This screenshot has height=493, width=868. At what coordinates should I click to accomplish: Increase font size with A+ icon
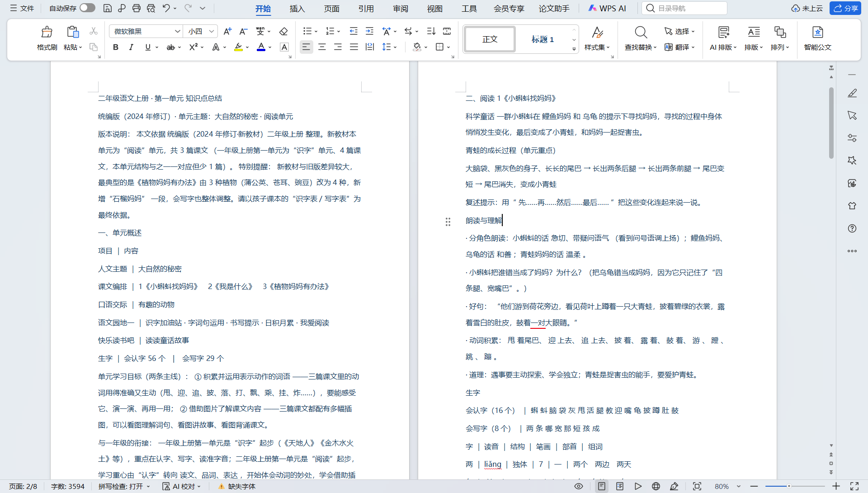click(x=227, y=31)
